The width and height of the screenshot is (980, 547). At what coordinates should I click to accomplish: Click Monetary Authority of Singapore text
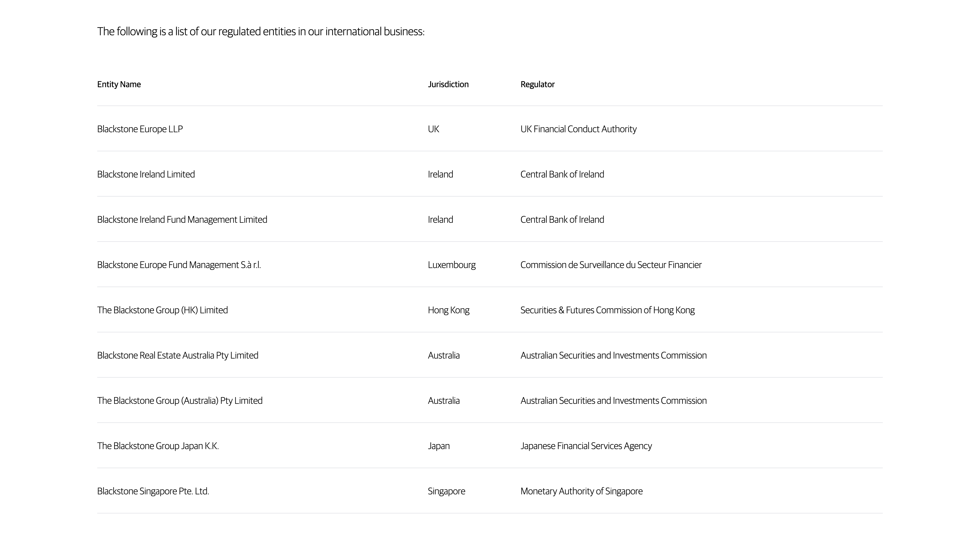581,491
